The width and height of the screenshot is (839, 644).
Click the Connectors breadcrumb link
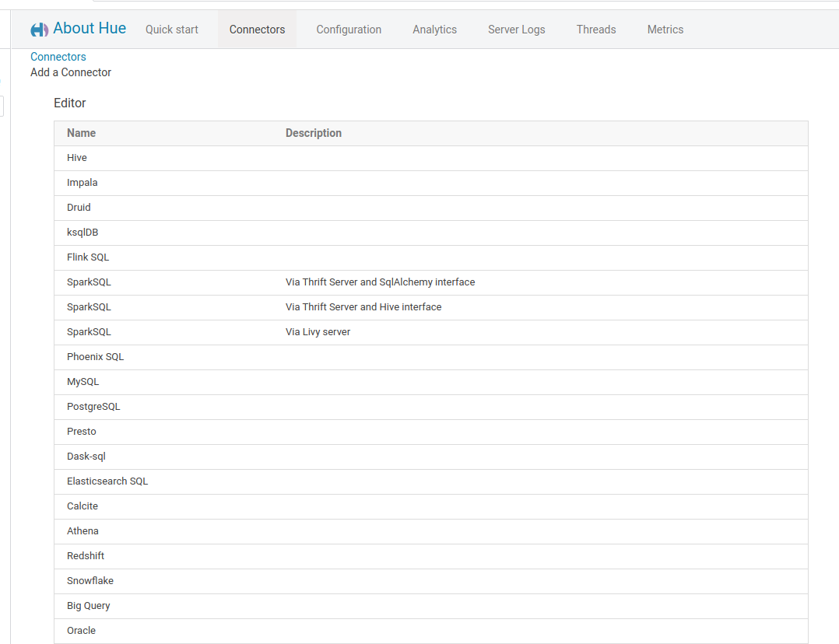coord(58,57)
